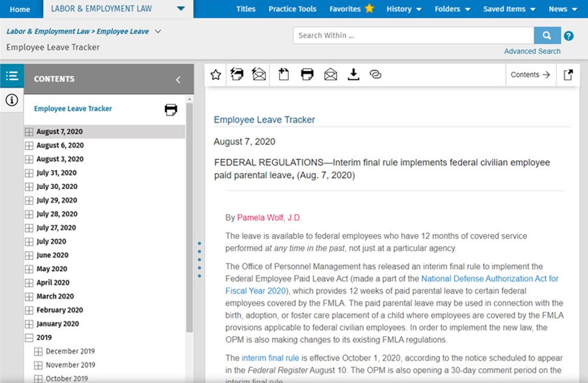
Task: Click the search magnifier button
Action: [x=547, y=35]
